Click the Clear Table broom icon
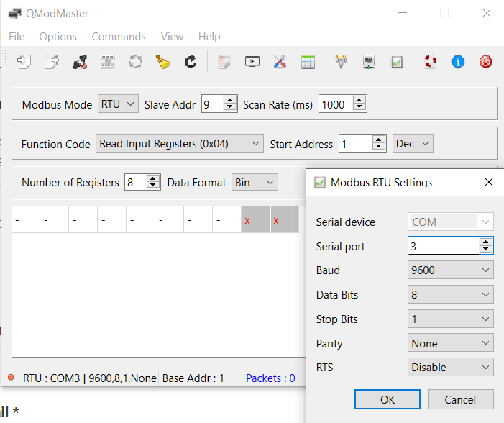The height and width of the screenshot is (423, 504). (x=163, y=62)
